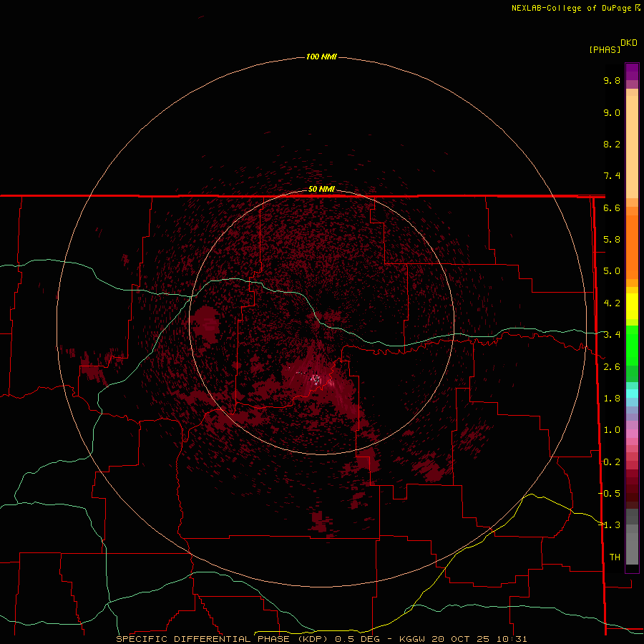Click the -0.5 scale value

(609, 494)
